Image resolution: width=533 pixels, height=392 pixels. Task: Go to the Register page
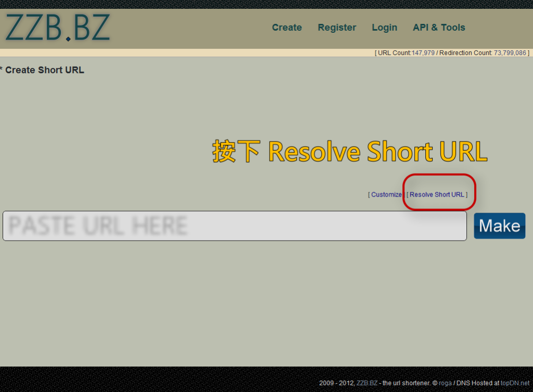337,28
